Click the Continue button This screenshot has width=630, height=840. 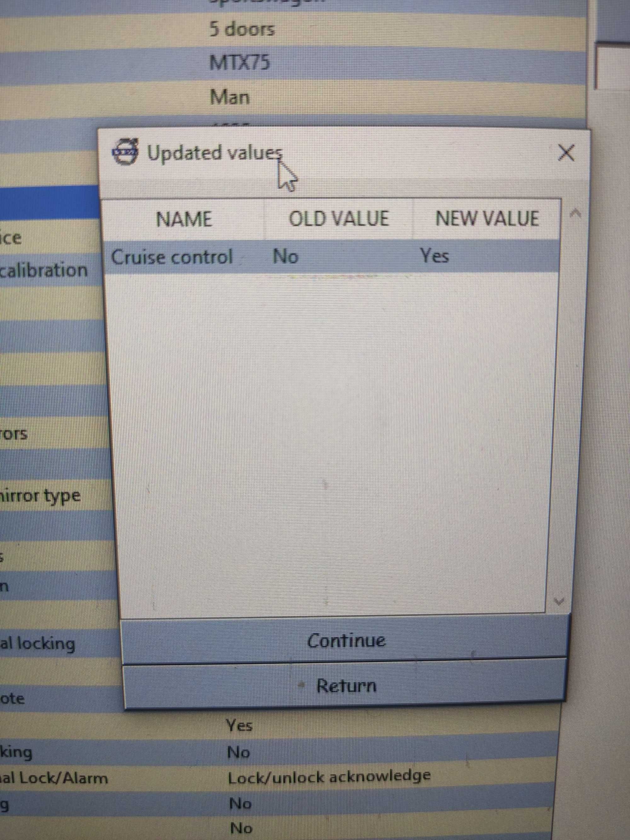tap(346, 641)
